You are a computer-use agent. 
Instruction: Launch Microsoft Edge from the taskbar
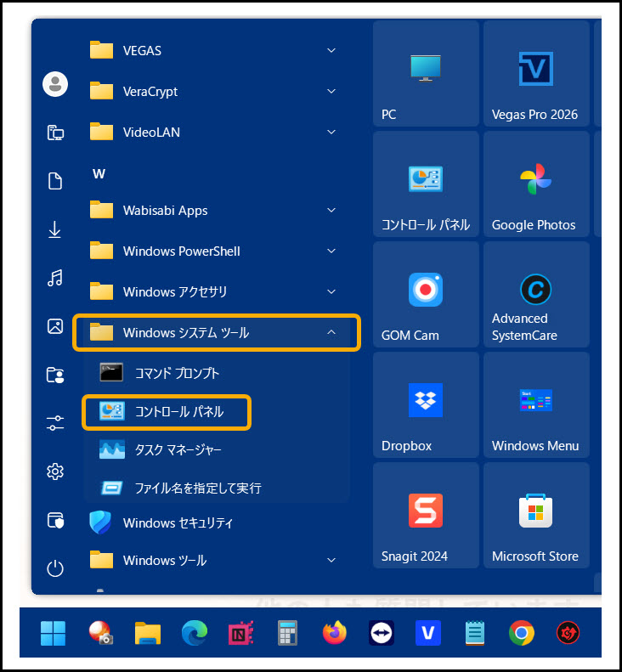click(x=195, y=633)
